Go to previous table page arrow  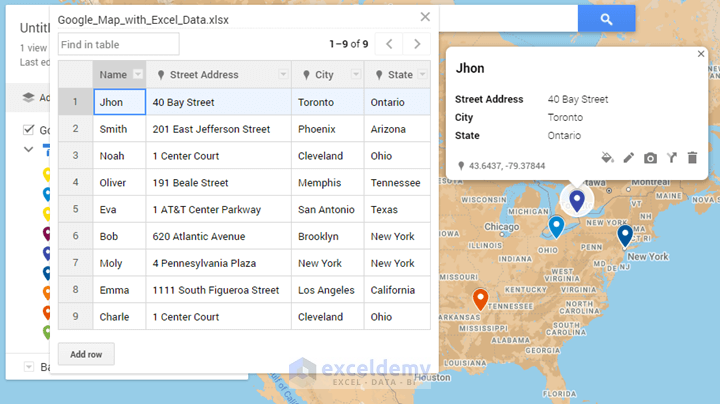389,44
